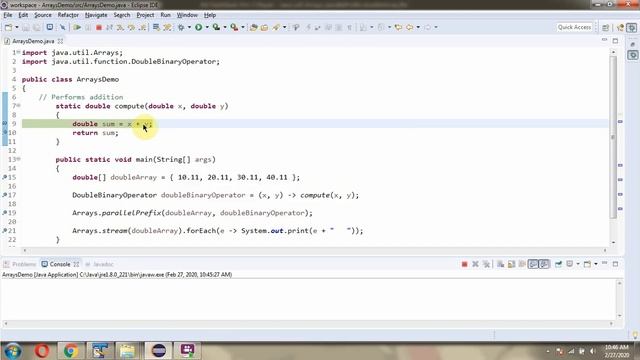Image resolution: width=640 pixels, height=360 pixels.
Task: Click the New file toolbar icon
Action: pos(8,27)
